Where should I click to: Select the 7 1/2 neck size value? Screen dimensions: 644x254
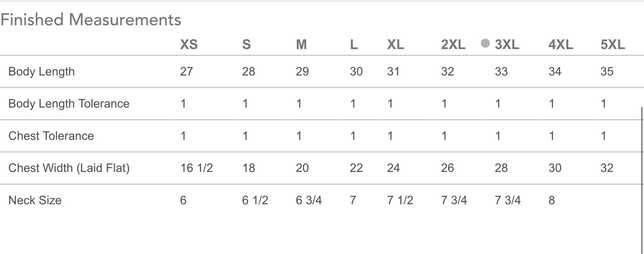(x=400, y=200)
